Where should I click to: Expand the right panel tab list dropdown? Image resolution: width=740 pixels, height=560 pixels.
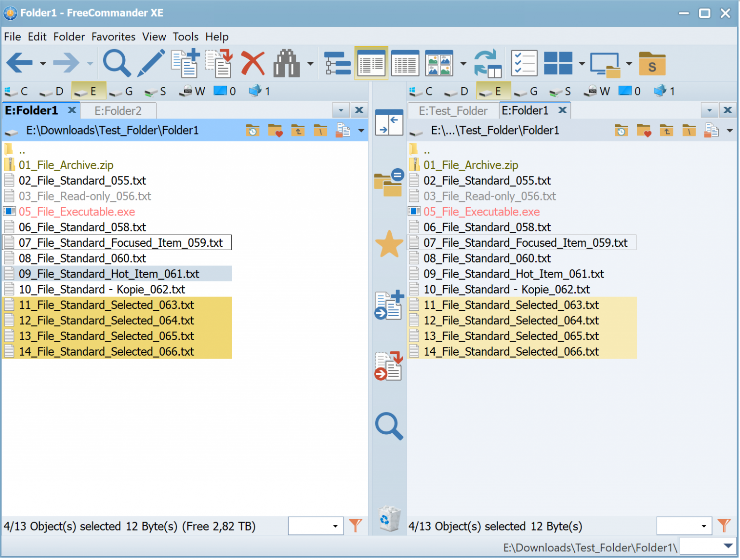[709, 110]
